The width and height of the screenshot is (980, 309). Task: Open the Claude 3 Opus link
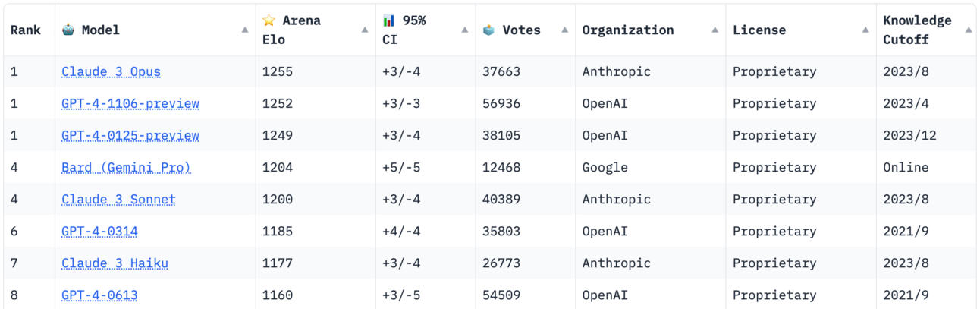[x=112, y=72]
